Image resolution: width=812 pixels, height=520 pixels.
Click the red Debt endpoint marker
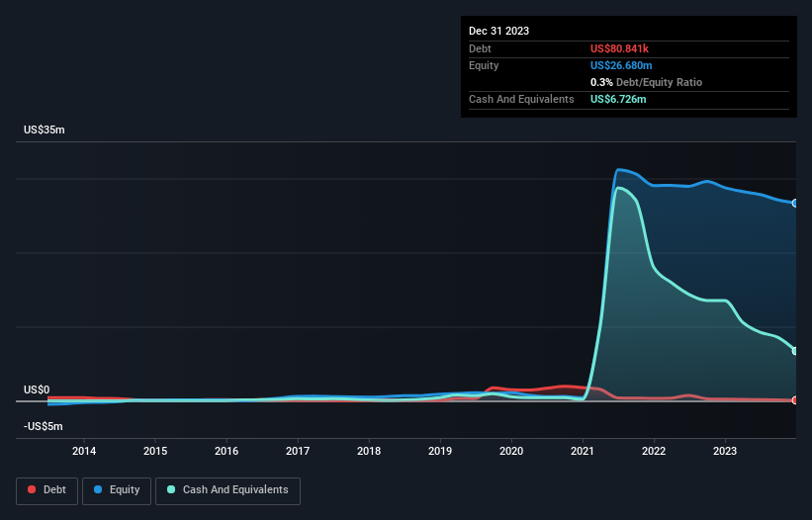click(x=795, y=400)
